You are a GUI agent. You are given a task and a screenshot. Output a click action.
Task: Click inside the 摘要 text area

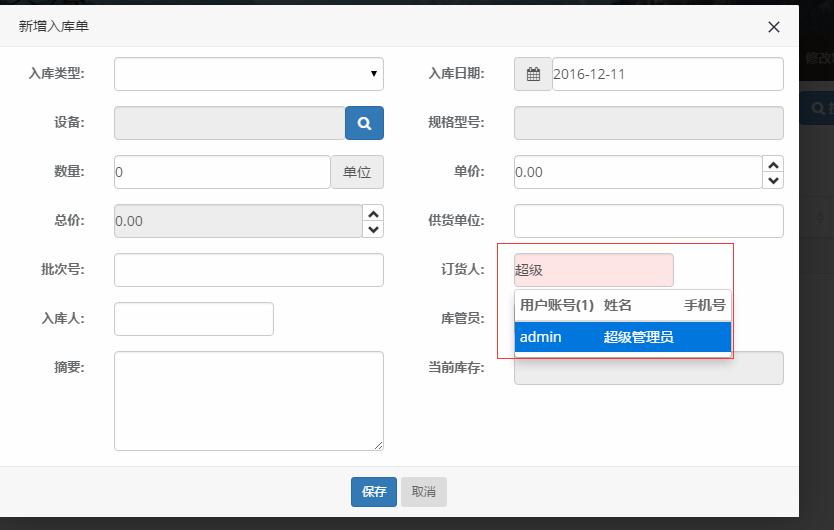click(x=248, y=400)
